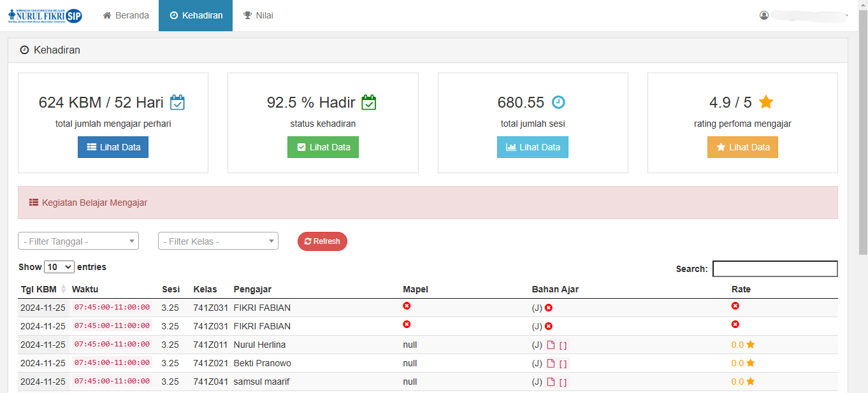
Task: Expand the Filter Kelas dropdown
Action: [x=218, y=241]
